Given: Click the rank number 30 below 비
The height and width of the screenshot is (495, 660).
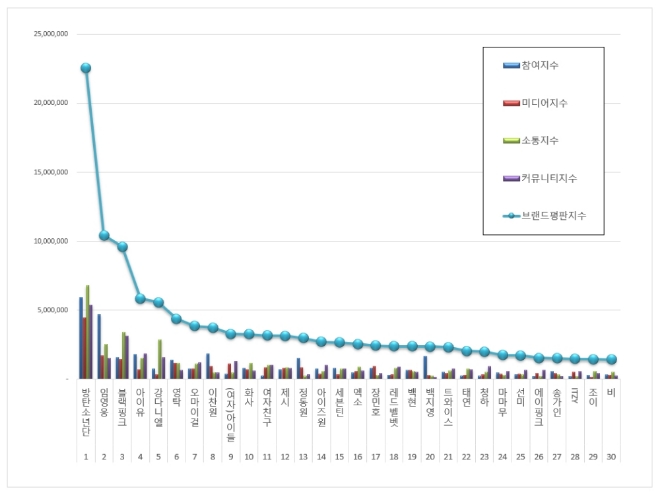Looking at the screenshot, I should coord(611,455).
